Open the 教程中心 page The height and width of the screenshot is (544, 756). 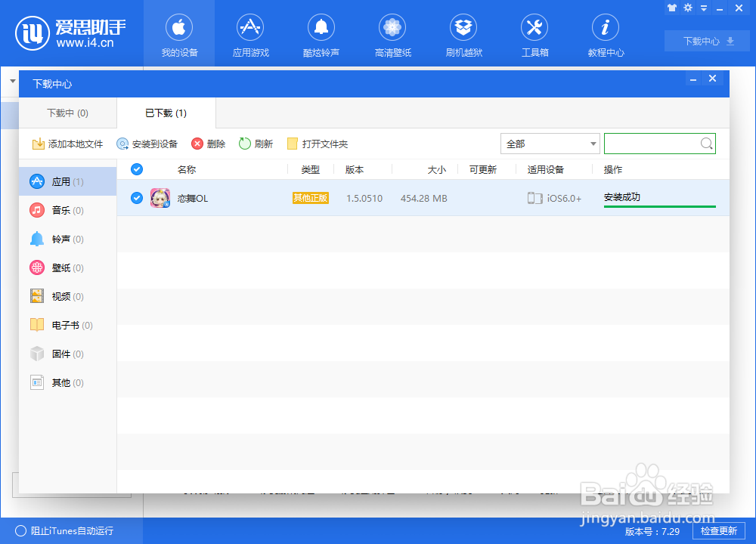pyautogui.click(x=605, y=33)
